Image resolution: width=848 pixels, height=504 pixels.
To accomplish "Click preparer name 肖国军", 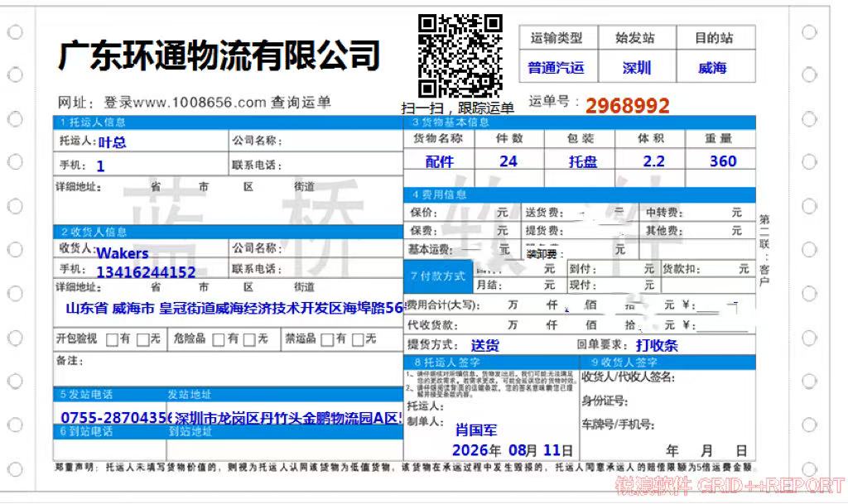I will click(x=476, y=430).
